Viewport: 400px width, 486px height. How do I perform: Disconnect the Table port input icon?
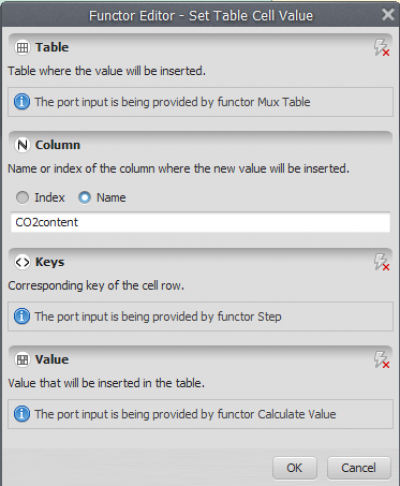[381, 48]
